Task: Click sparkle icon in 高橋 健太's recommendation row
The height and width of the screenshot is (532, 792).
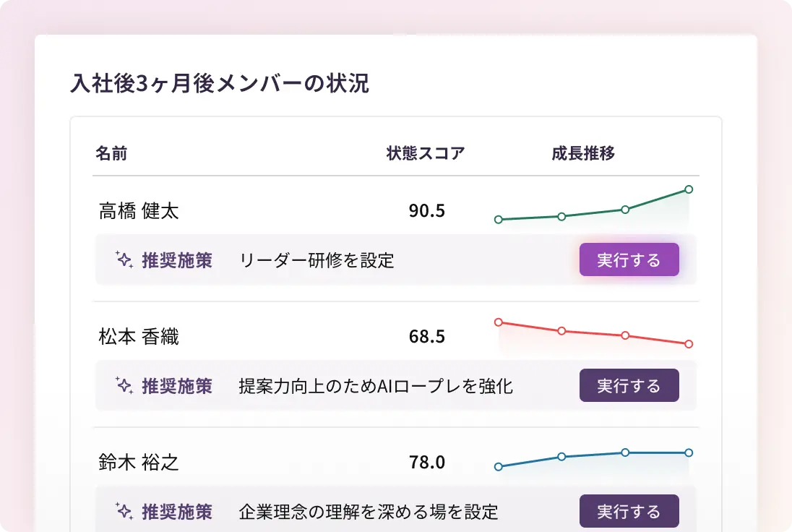Action: point(124,260)
